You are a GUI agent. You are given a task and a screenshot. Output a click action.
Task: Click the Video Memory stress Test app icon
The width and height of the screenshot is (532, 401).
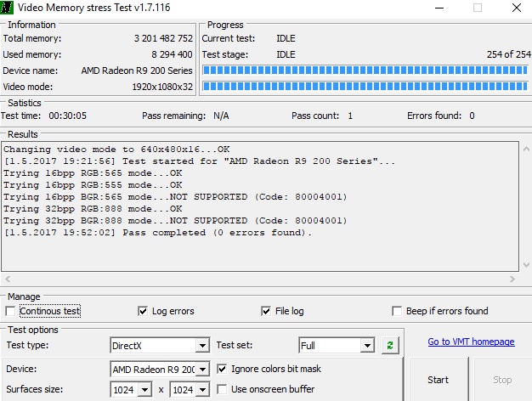[6, 7]
